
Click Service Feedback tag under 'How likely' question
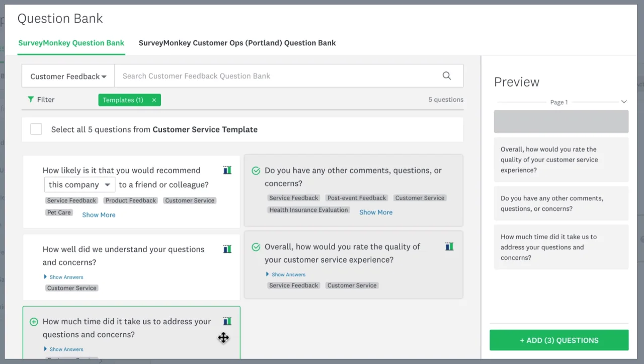[x=71, y=200]
